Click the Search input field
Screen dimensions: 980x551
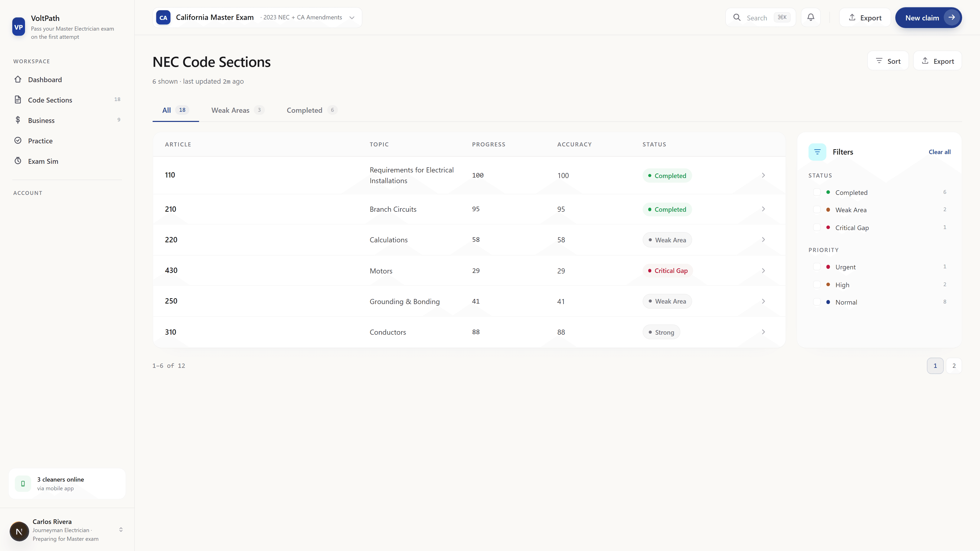coord(760,18)
